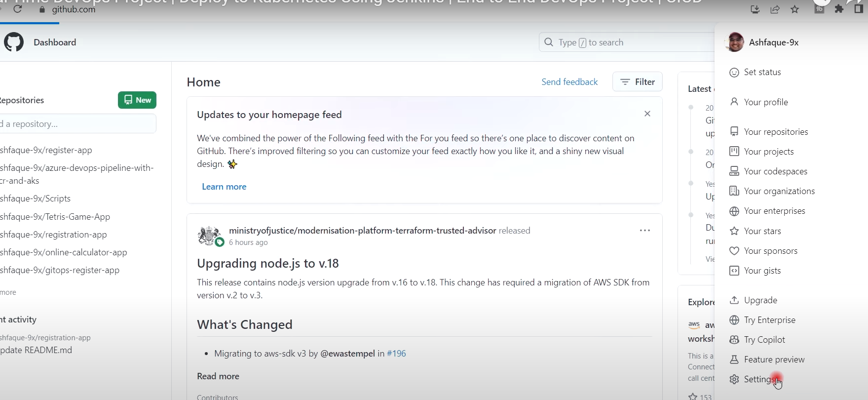Click the globe icon beside Try Enterprise
Screen dimensions: 868x400
tap(734, 320)
